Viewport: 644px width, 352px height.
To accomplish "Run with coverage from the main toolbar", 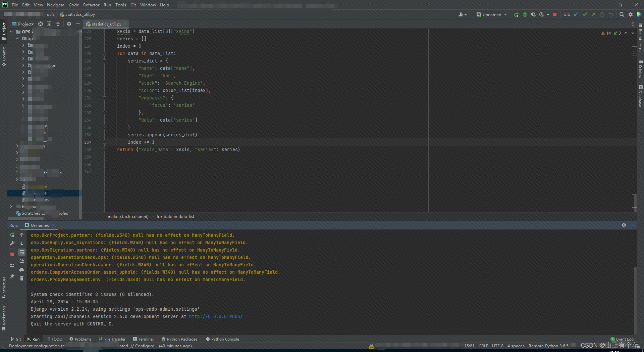I will click(x=533, y=14).
